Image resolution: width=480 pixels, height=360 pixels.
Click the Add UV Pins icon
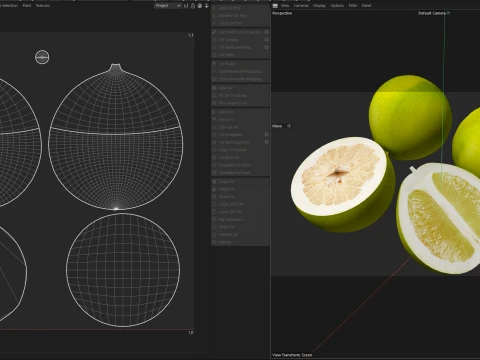[214, 8]
